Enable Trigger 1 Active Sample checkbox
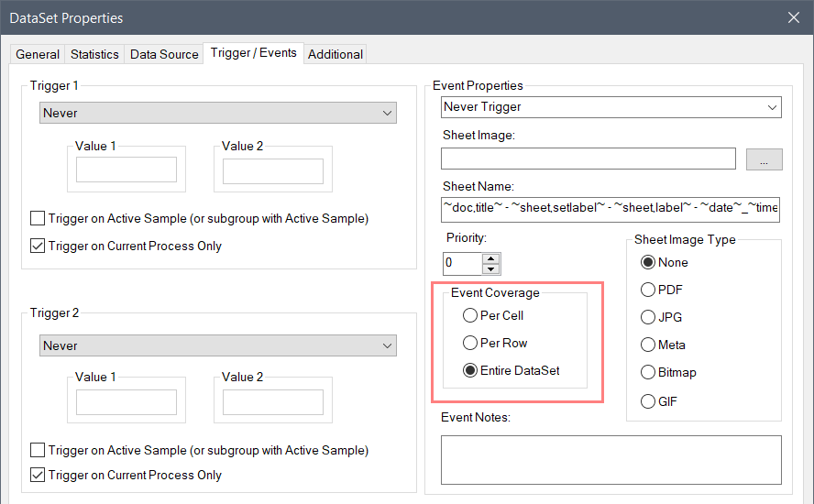 [x=38, y=219]
